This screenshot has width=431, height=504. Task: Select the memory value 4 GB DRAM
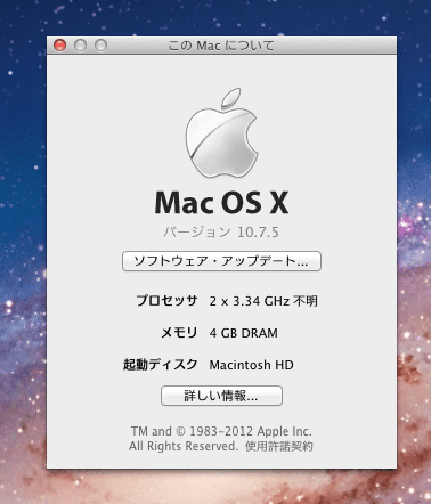point(243,333)
